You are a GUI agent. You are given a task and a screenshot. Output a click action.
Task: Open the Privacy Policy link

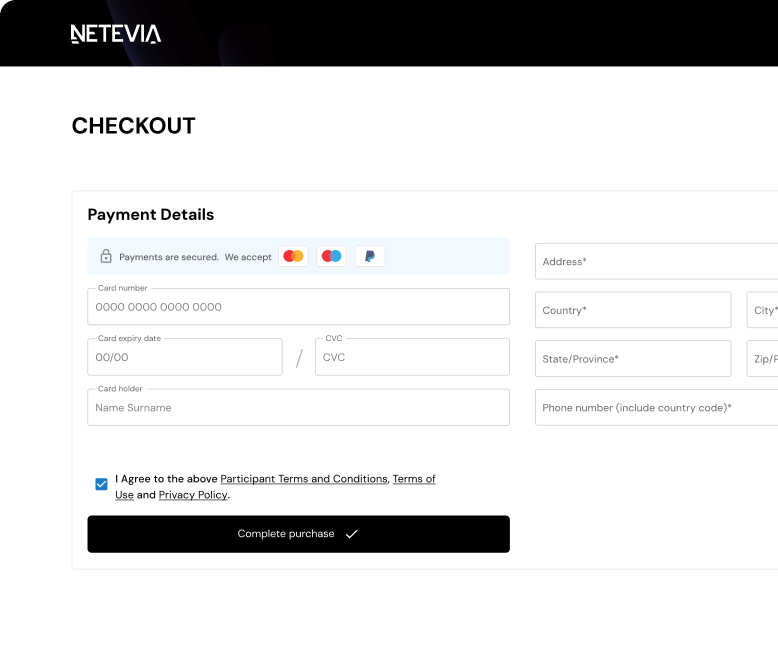click(x=193, y=495)
